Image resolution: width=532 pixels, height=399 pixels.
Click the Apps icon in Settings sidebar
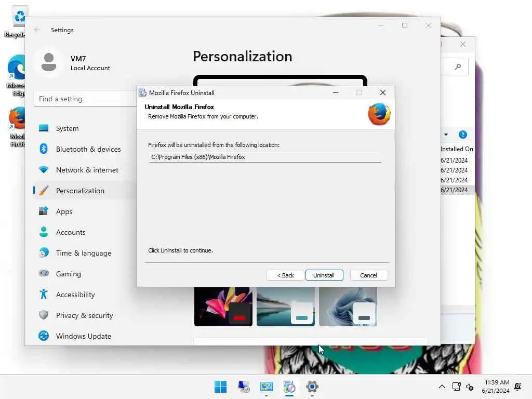coord(44,211)
